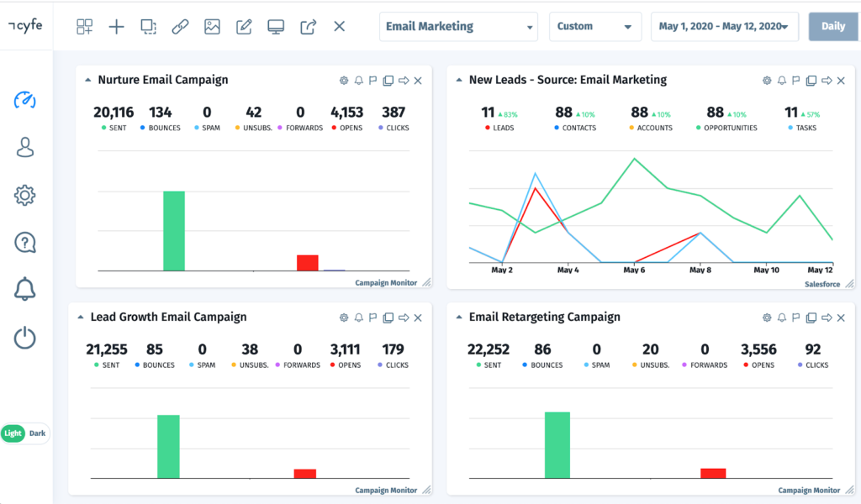Click export arrow of Email Retargeting Campaign widget
This screenshot has height=504, width=861.
(827, 318)
